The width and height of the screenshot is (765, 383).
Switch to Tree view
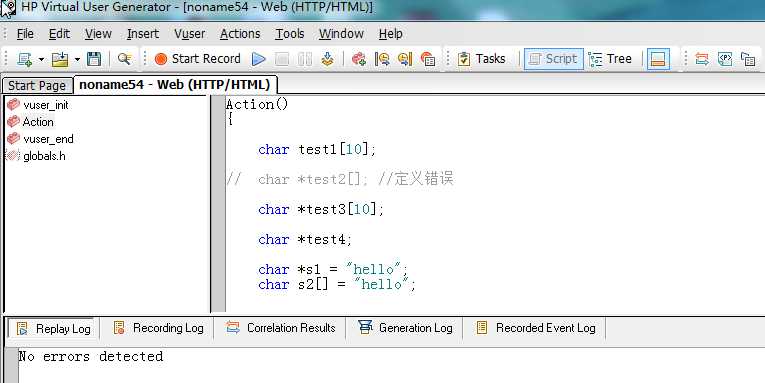[610, 59]
